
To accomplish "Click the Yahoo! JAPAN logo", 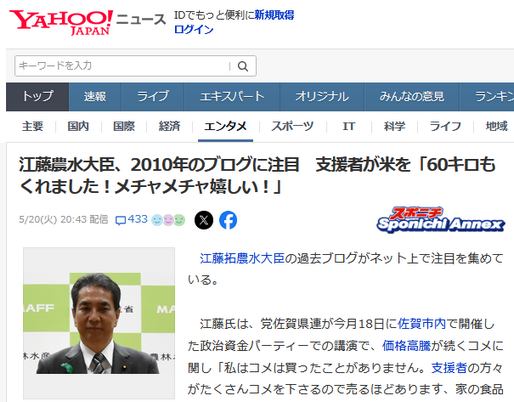I will pyautogui.click(x=61, y=22).
